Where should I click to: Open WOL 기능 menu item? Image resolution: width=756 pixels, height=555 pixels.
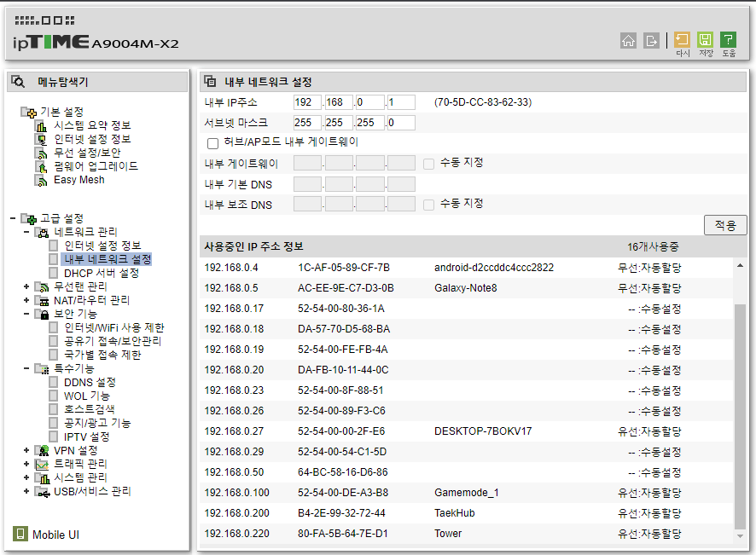tap(87, 396)
